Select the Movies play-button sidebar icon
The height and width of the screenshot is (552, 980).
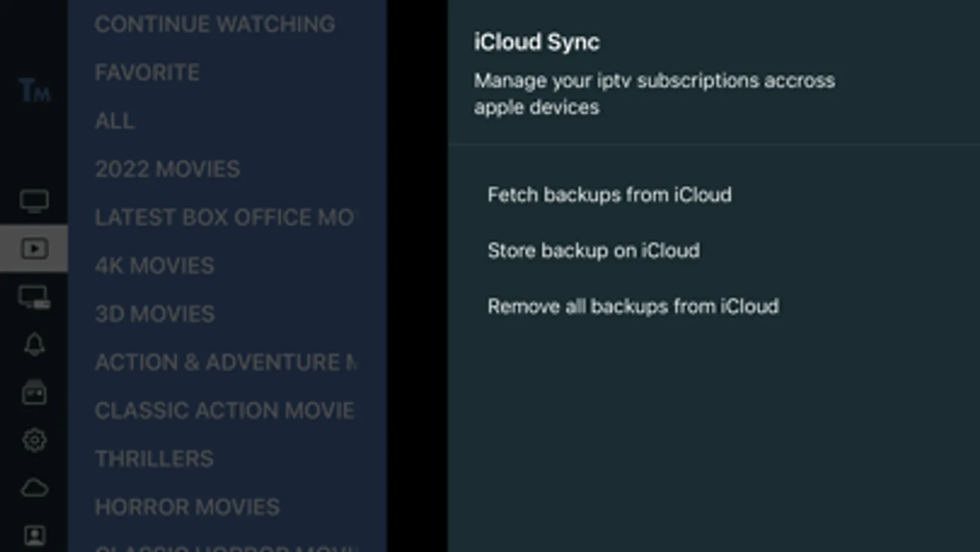34,248
